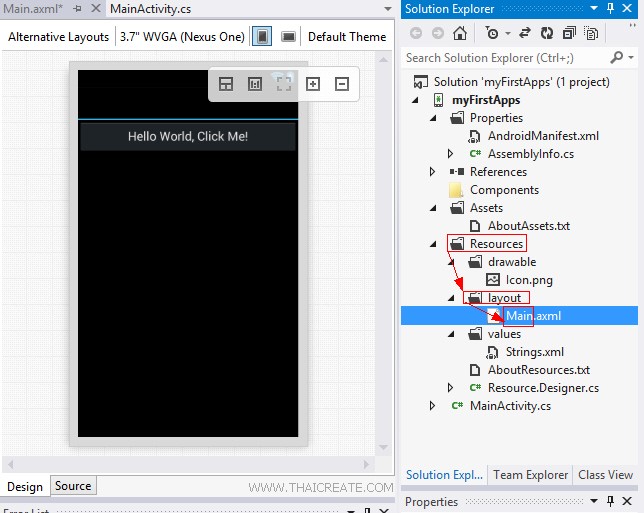Switch to the Source tab
Viewport: 644px width, 513px height.
[x=73, y=486]
